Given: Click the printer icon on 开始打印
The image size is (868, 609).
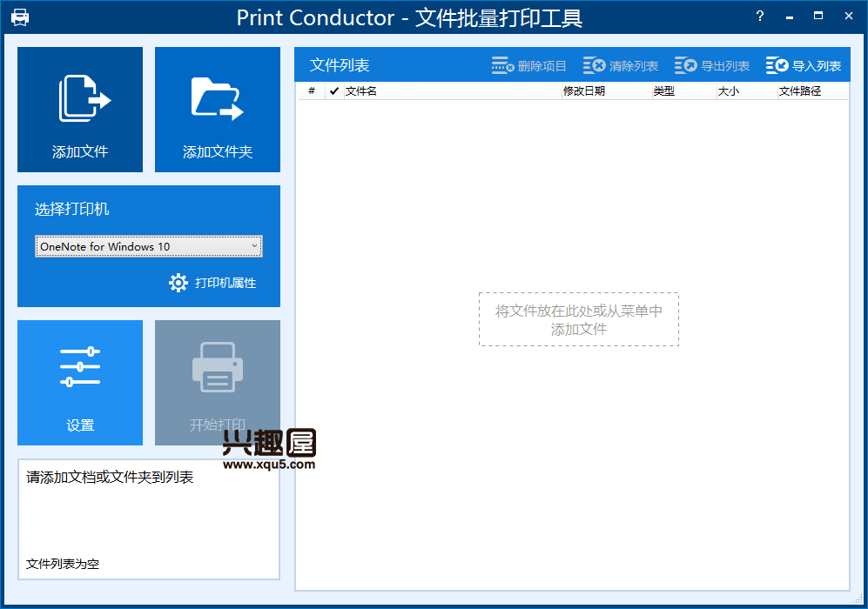Looking at the screenshot, I should pos(218,367).
